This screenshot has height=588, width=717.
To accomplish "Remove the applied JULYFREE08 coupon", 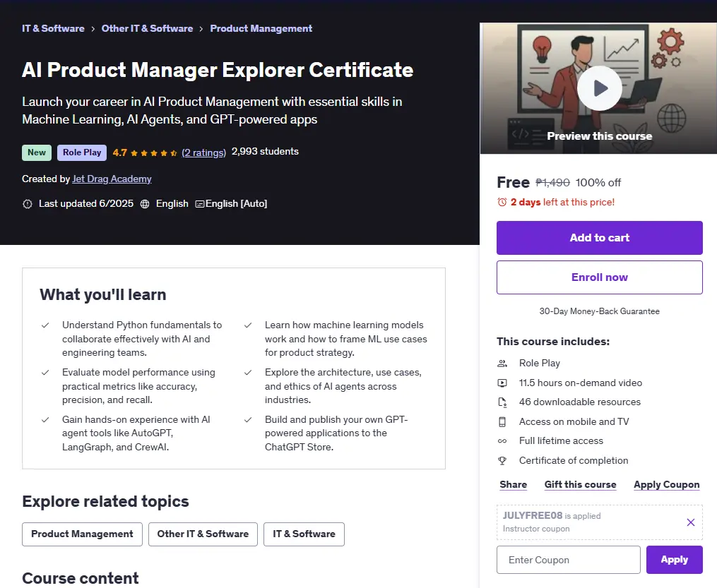I will (690, 522).
